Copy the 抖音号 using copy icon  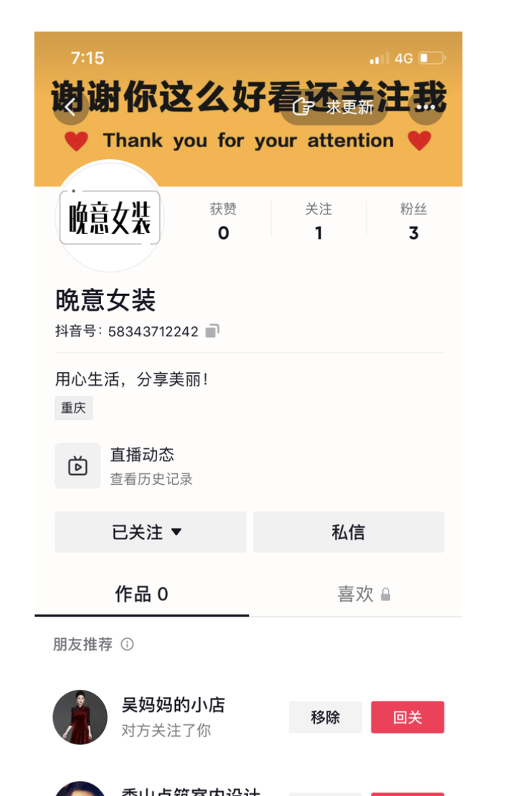pos(212,331)
